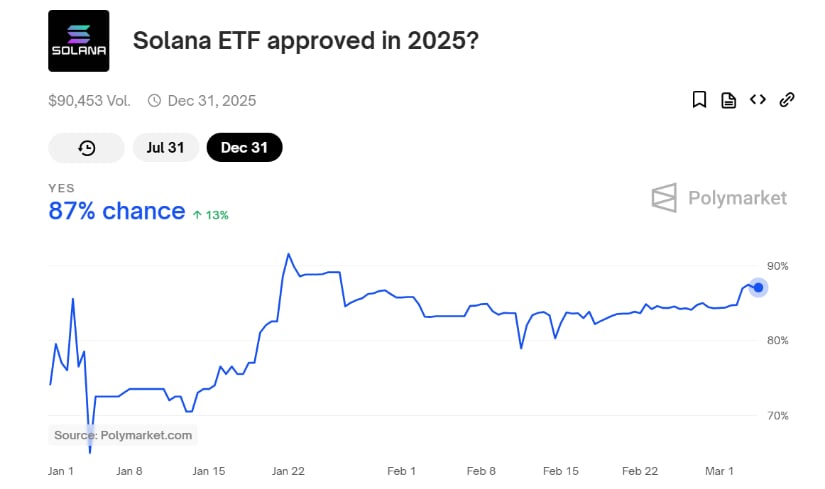Click the clock icon beside end date
The height and width of the screenshot is (489, 825).
[x=154, y=100]
